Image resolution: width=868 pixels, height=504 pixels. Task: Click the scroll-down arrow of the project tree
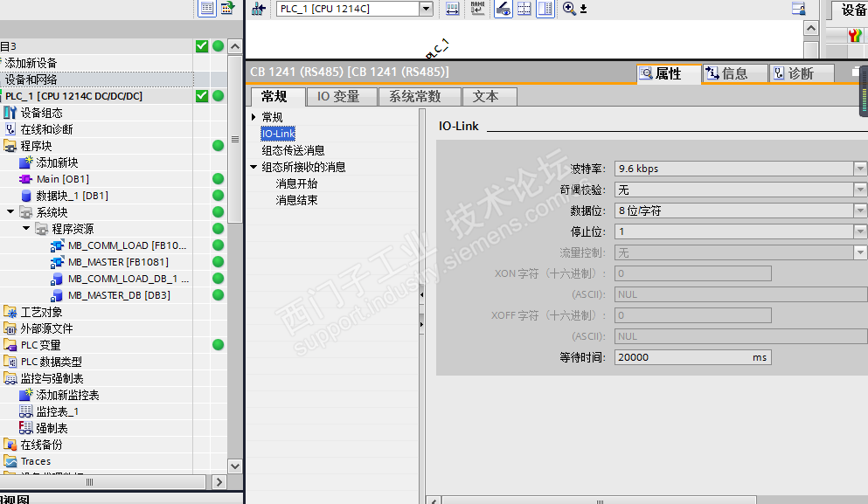[235, 466]
